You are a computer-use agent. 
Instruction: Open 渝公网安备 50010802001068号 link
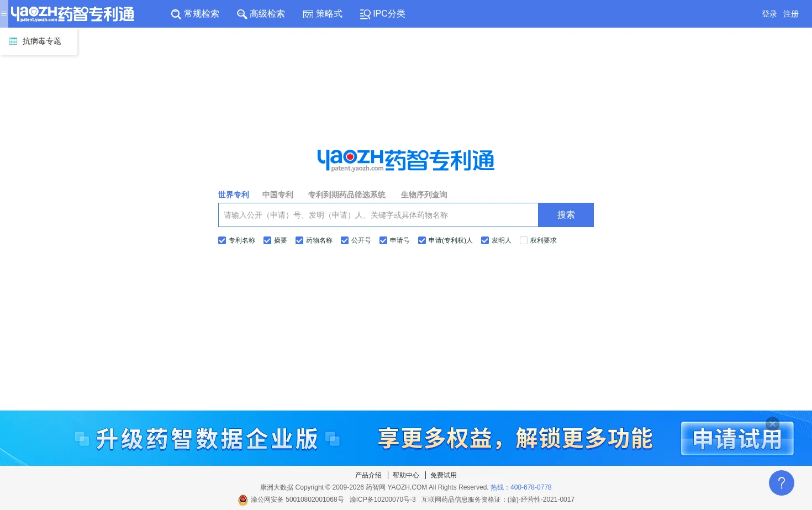(297, 500)
